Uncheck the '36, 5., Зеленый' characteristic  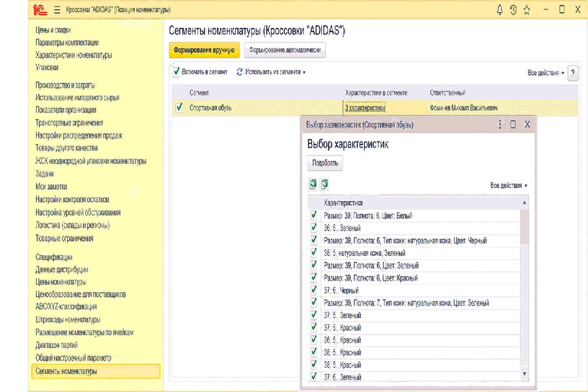click(314, 228)
